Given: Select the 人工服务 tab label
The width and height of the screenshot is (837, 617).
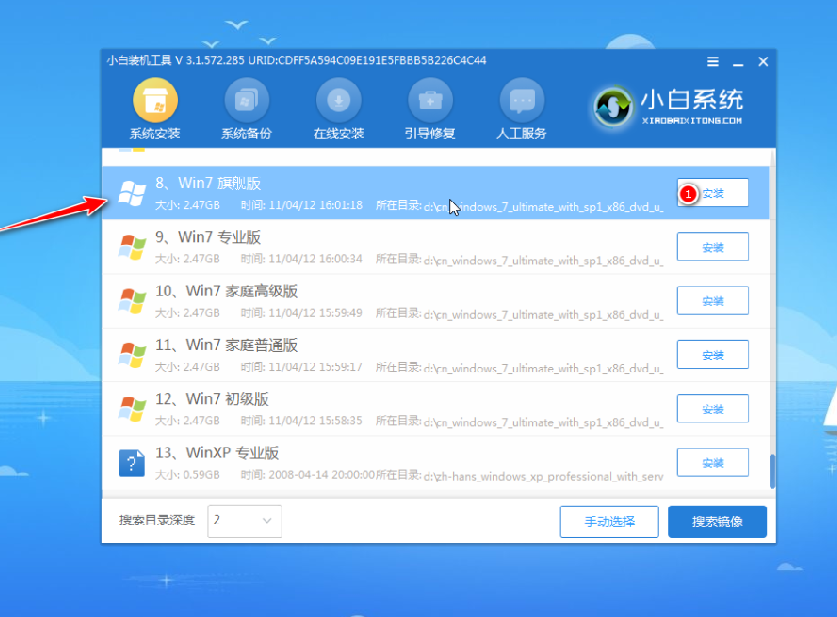Looking at the screenshot, I should coord(522,133).
